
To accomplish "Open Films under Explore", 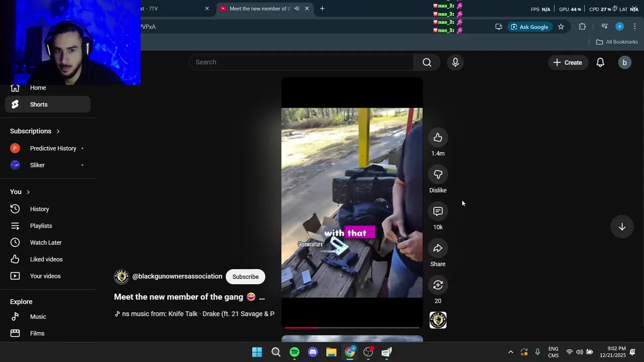I will click(48, 333).
